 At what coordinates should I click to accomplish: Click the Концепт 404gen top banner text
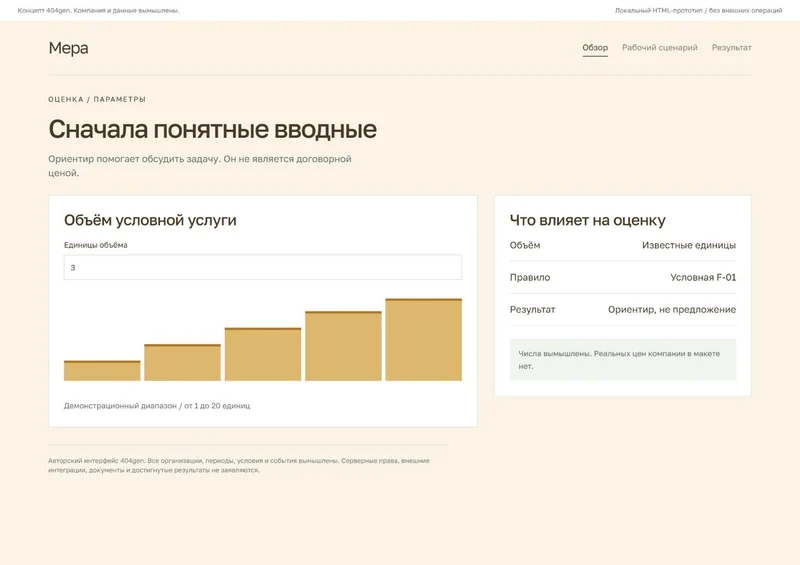98,10
